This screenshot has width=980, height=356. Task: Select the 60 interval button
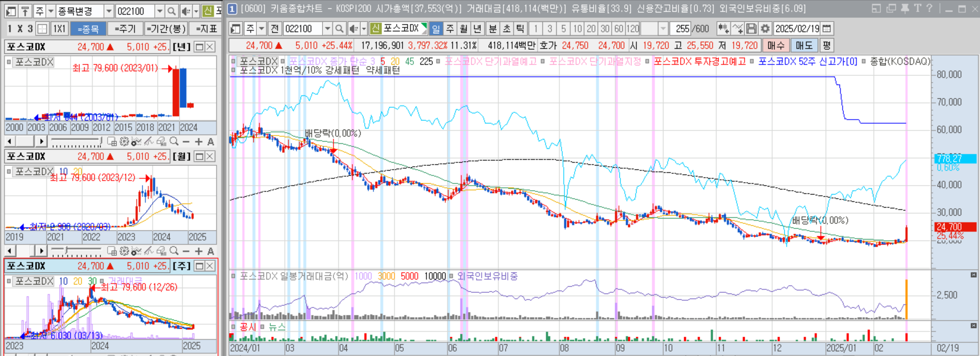[619, 29]
